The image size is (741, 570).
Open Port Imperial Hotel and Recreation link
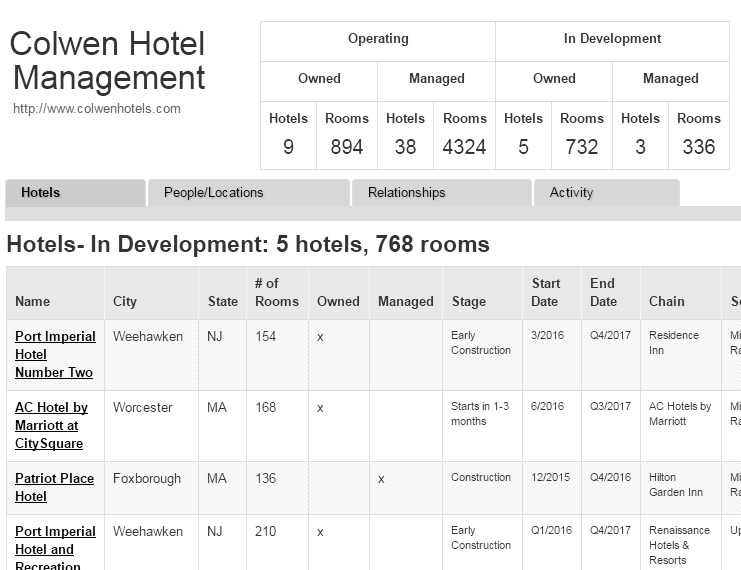pyautogui.click(x=55, y=548)
